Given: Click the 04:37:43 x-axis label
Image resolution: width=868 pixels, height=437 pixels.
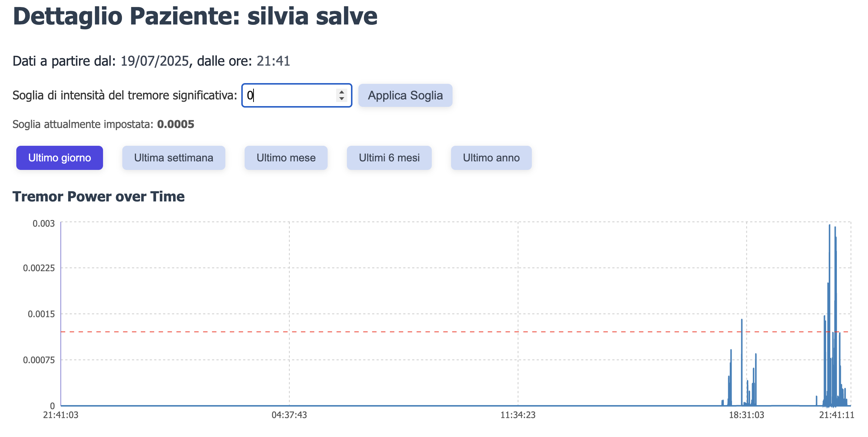Looking at the screenshot, I should (289, 415).
